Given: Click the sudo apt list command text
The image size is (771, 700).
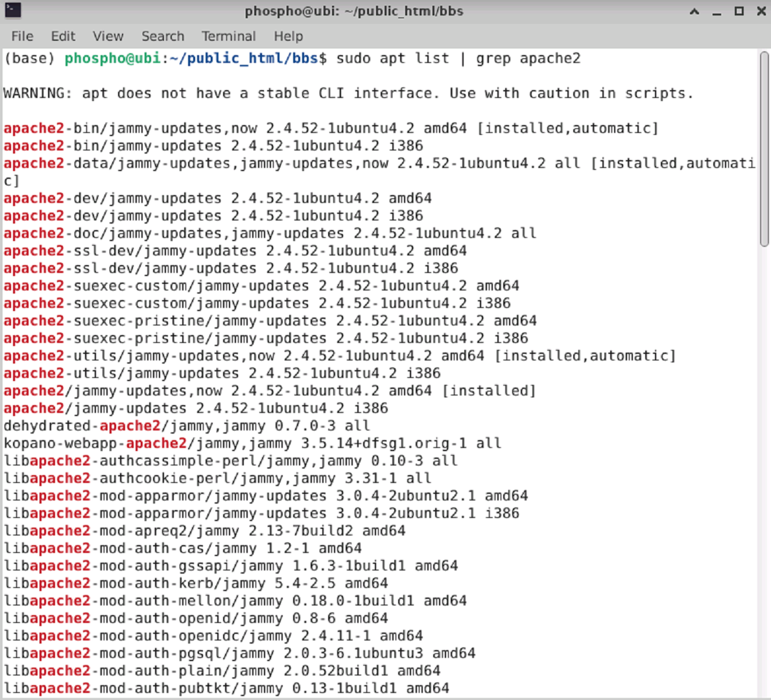Looking at the screenshot, I should (458, 58).
